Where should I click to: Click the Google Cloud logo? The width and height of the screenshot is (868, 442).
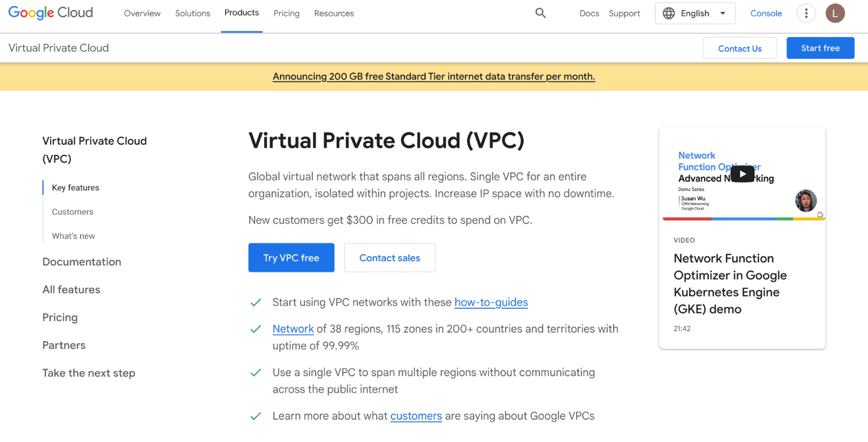tap(50, 12)
